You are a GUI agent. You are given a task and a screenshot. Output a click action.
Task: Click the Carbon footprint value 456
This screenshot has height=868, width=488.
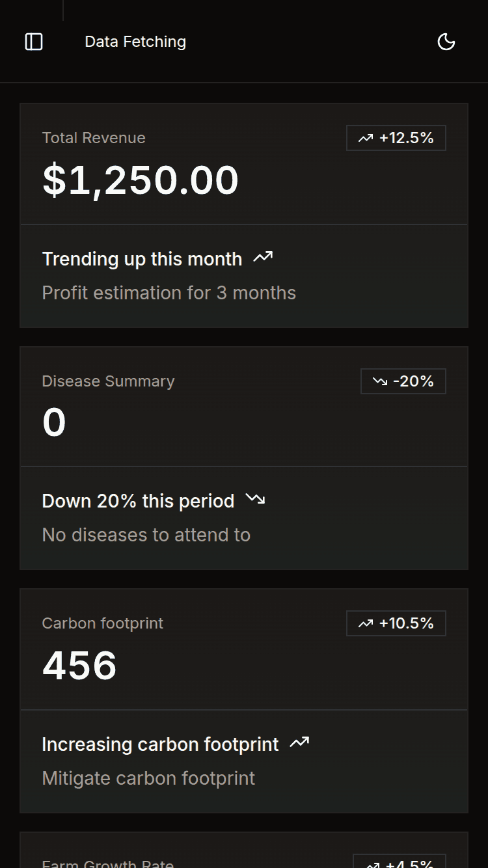tap(79, 665)
